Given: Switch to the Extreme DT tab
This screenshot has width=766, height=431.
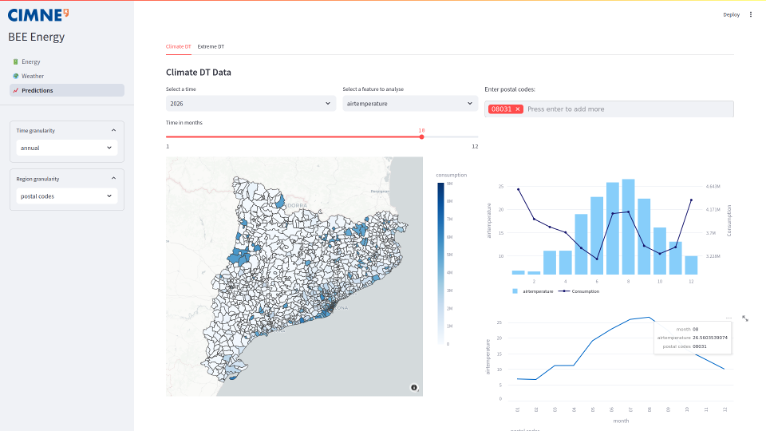Looking at the screenshot, I should pos(211,47).
